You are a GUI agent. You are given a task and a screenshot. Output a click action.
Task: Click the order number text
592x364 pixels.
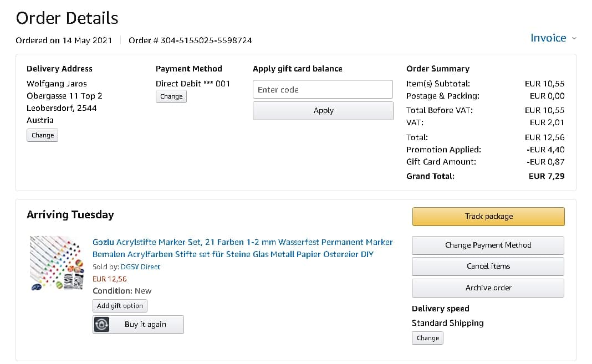[x=190, y=40]
